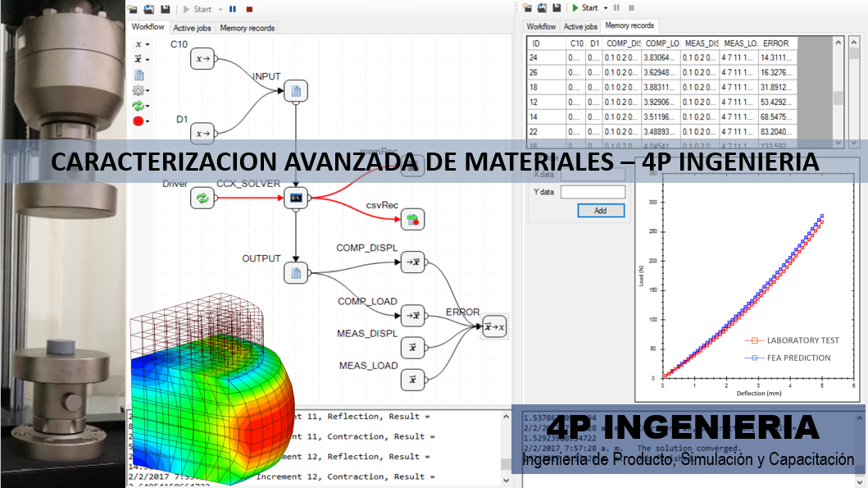Open the Start dropdown arrow in the Workflow window
Screen dimensions: 868x488
[220, 9]
